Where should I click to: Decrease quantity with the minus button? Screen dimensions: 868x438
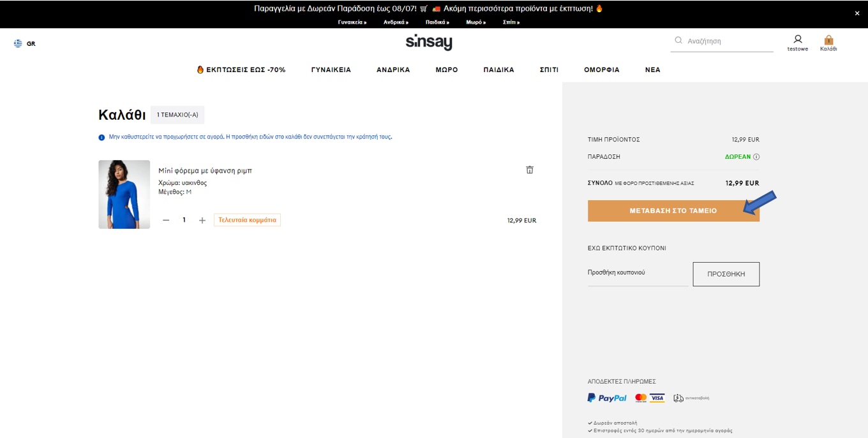click(166, 220)
